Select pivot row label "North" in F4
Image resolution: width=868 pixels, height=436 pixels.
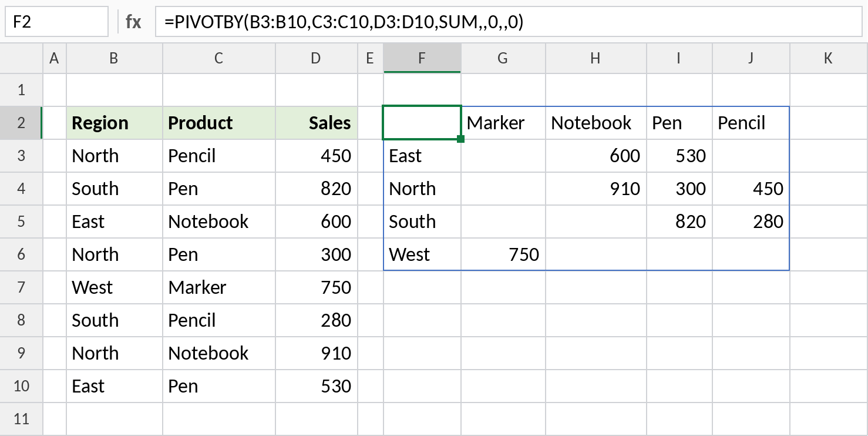(x=422, y=189)
